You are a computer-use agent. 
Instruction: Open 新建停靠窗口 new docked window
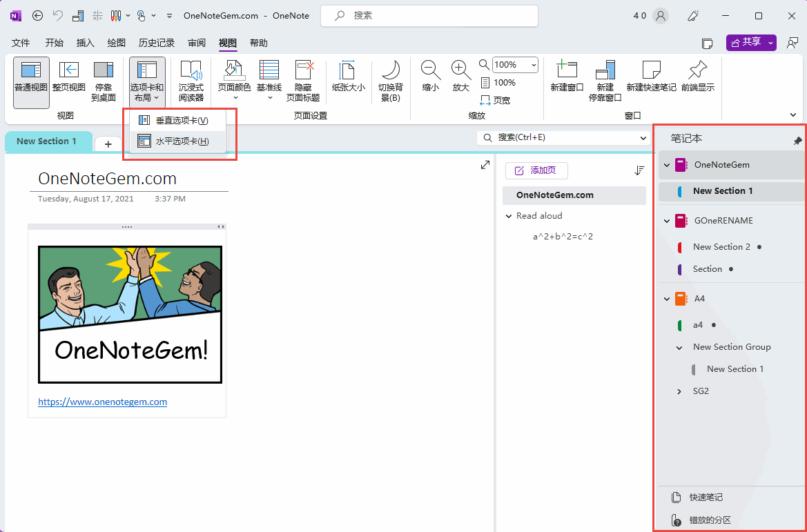point(605,82)
